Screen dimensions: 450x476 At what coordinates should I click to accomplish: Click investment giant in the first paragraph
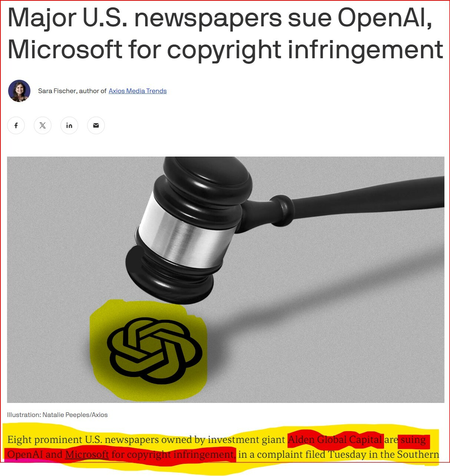coord(246,440)
